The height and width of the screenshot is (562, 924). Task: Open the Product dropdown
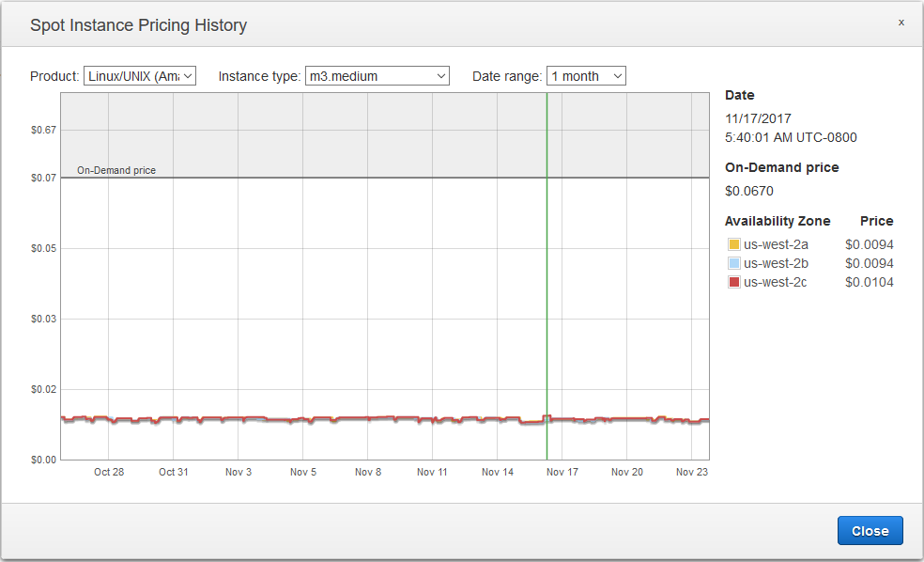(x=140, y=76)
